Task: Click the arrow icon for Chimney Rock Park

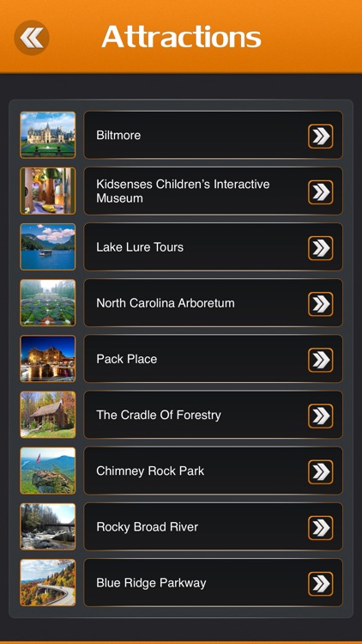Action: [321, 471]
